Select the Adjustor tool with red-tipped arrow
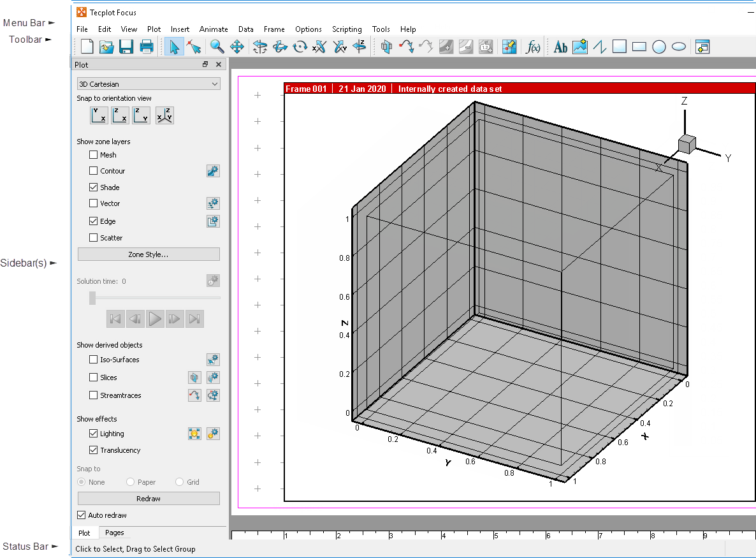Screen dimensions: 756x558 point(194,47)
